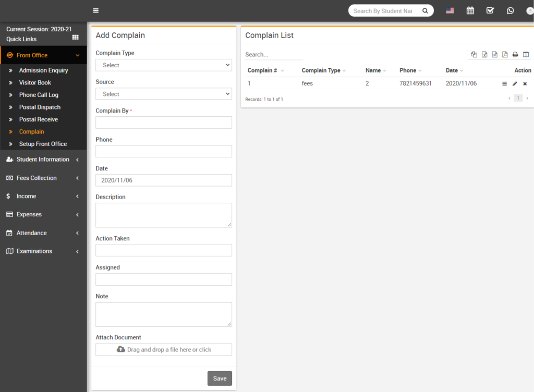534x392 pixels.
Task: Click the hamburger menu toggle in header
Action: click(95, 10)
